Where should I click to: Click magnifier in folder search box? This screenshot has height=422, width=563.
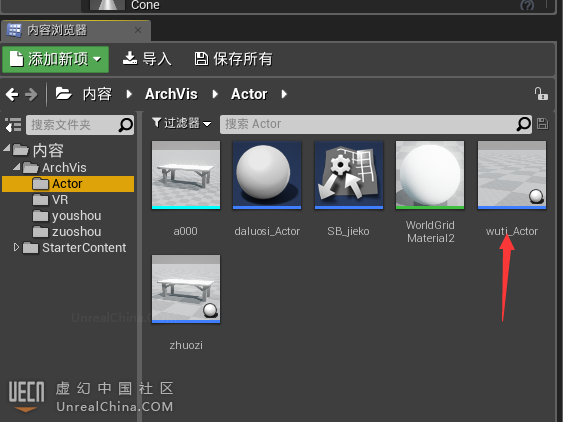coord(126,125)
